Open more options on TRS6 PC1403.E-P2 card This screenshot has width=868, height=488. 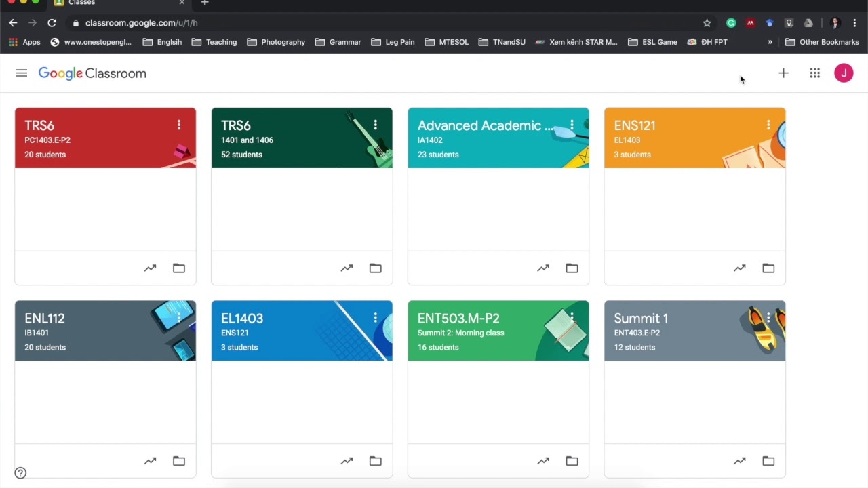coord(179,125)
